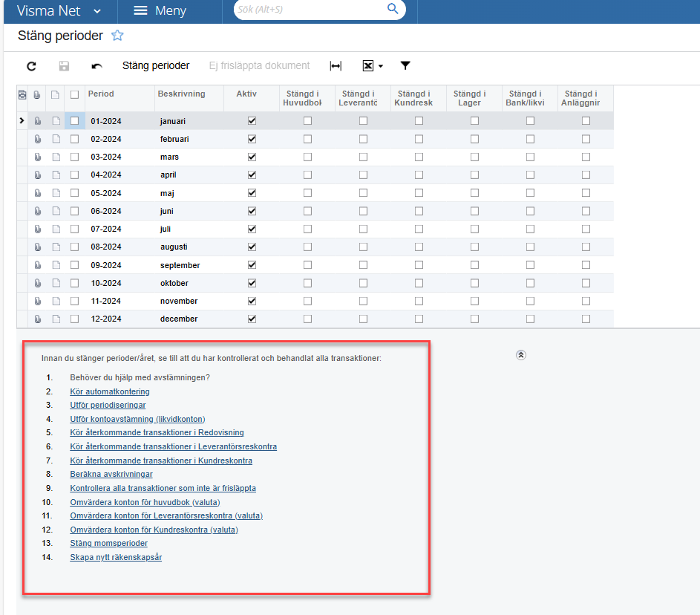This screenshot has height=615, width=700.
Task: Open the note icon for mars row
Action: click(x=55, y=157)
